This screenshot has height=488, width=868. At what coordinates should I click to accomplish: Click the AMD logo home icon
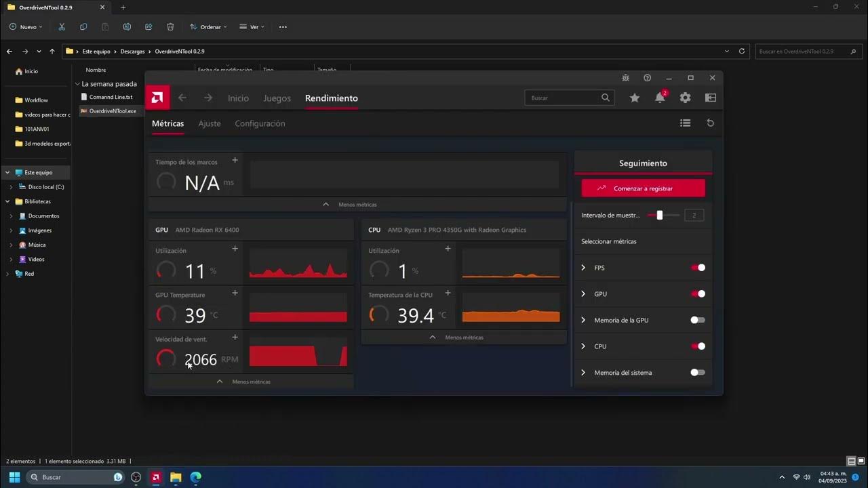[x=157, y=98]
